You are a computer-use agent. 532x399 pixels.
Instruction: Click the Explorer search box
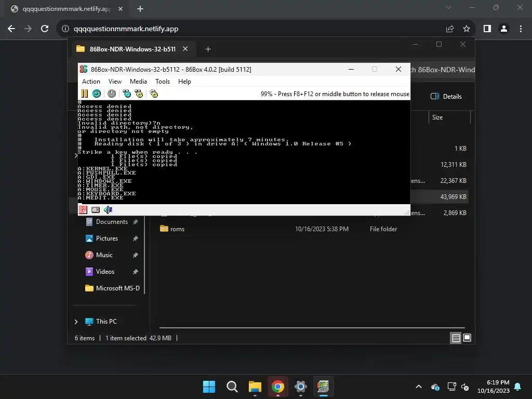coord(443,70)
